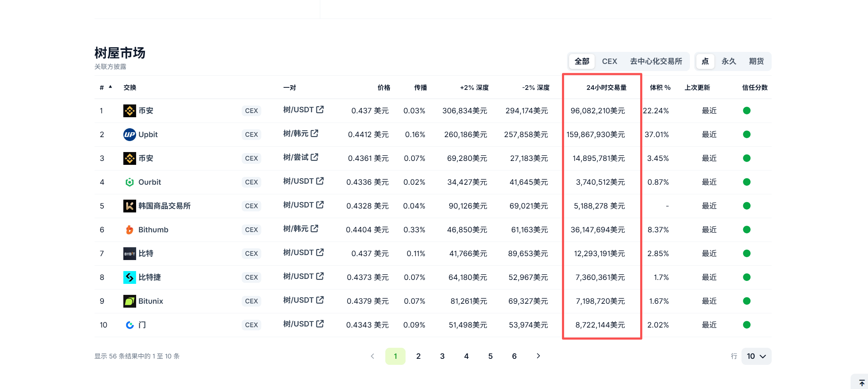Sort by 24小时交易量 column header

[x=606, y=88]
